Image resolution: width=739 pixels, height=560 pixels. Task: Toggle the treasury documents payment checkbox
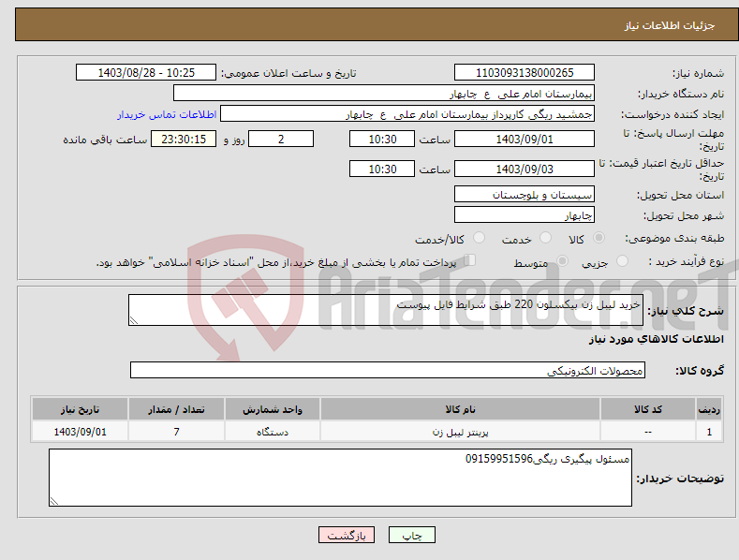coord(470,259)
